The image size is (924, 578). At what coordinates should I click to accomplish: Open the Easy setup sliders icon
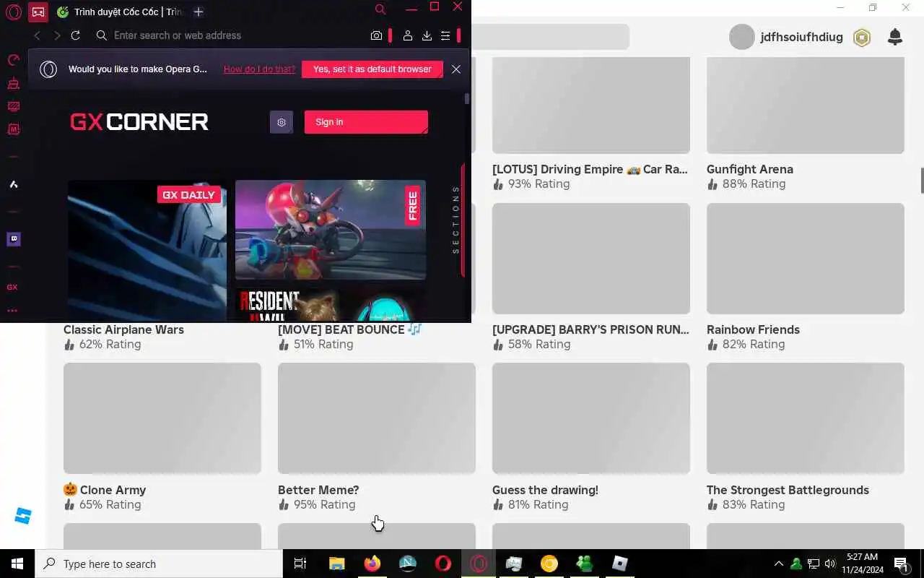coord(445,35)
